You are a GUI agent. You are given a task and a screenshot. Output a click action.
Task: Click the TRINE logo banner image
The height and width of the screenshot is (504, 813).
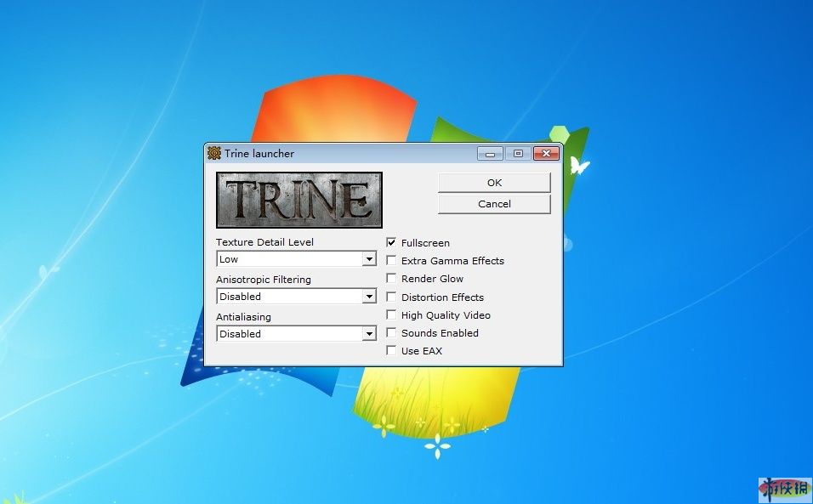tap(299, 200)
